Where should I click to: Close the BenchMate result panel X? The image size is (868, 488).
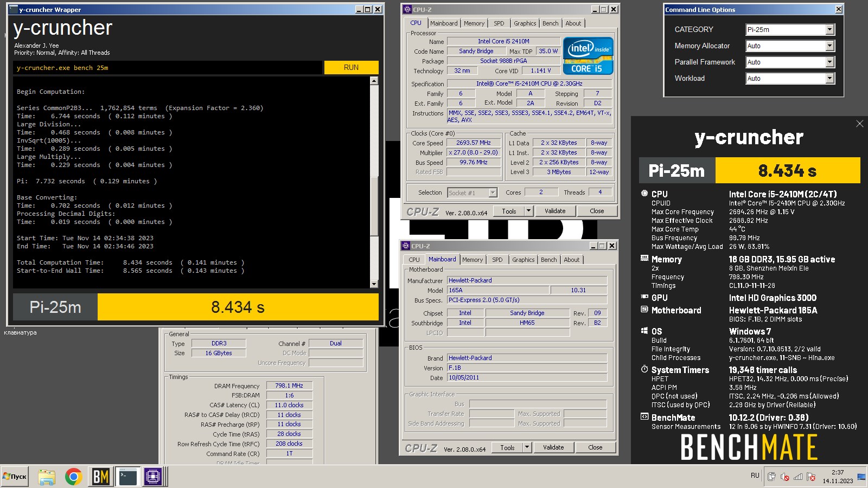click(x=859, y=124)
